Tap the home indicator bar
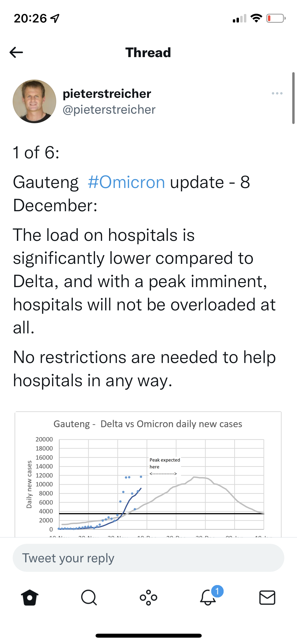Screen dimensions: 297x644 coord(149,636)
